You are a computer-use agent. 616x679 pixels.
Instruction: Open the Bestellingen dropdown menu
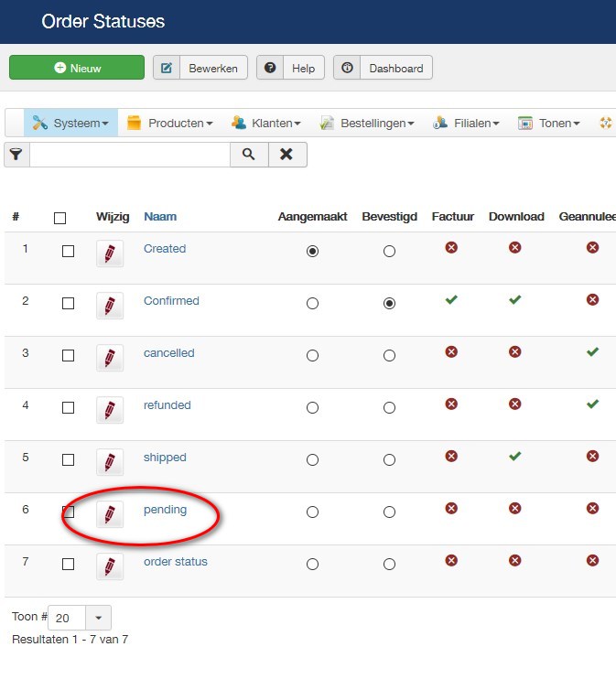click(x=367, y=123)
